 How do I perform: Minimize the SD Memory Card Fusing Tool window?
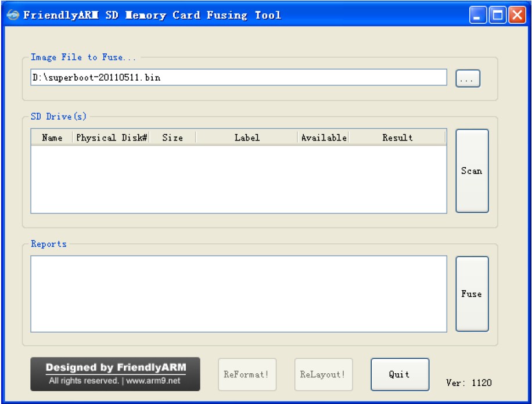point(477,15)
